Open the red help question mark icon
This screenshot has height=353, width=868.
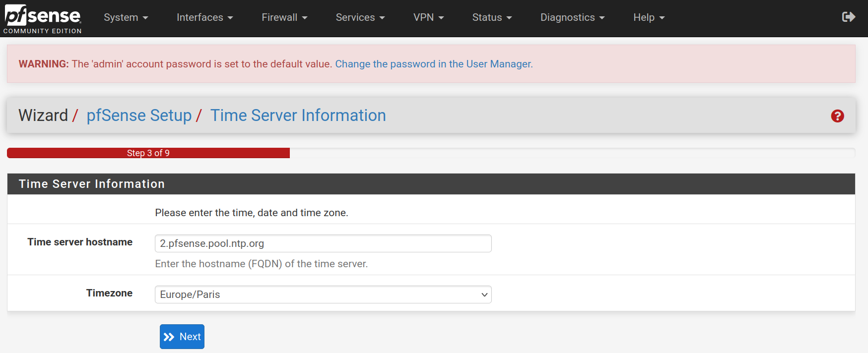[x=837, y=116]
